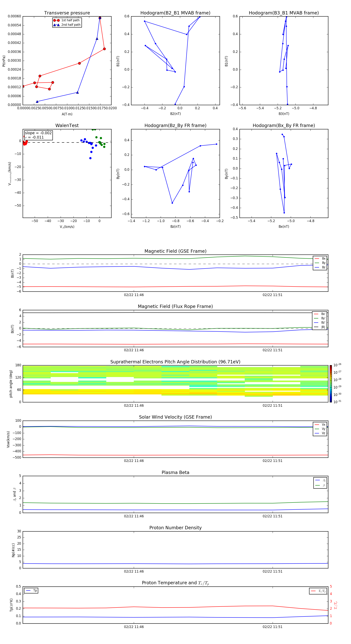Click the 'Magnetic Field (Flux Rope Frame)' title
This screenshot has width=351, height=644.
175,307
